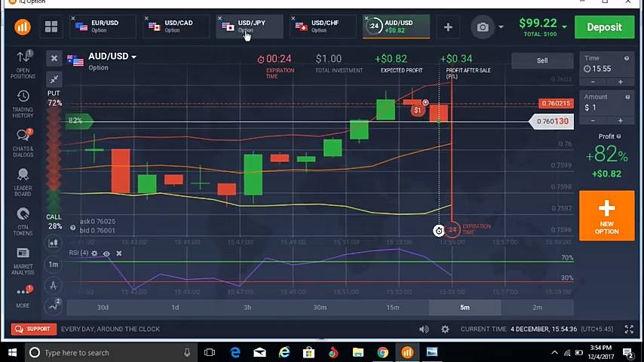The image size is (644, 362).
Task: Select the 30m chart range
Action: point(320,308)
